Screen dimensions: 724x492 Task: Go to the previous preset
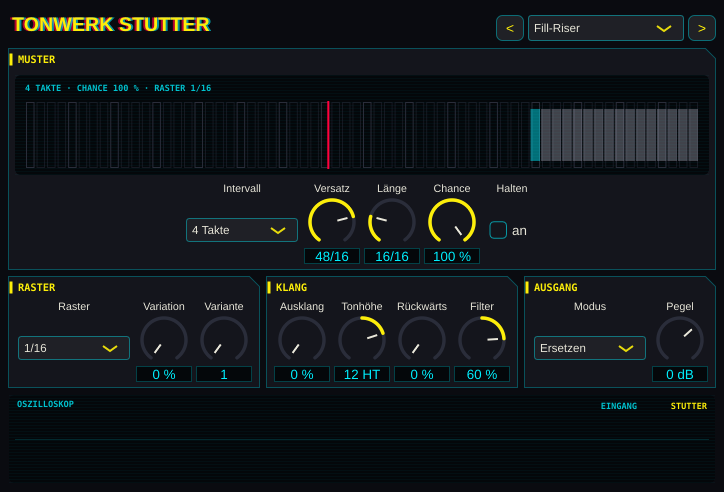pos(510,28)
